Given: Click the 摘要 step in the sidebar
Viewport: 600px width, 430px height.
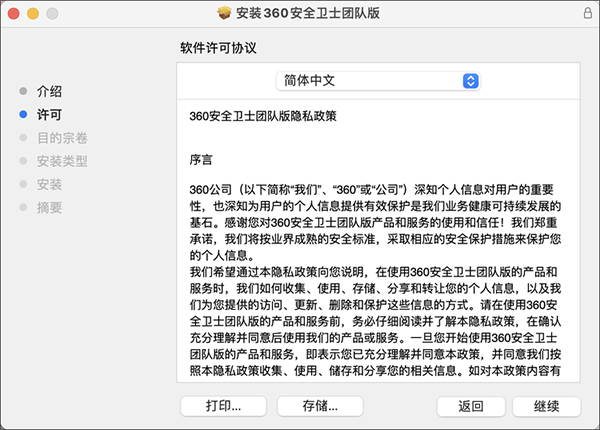Looking at the screenshot, I should (x=50, y=207).
